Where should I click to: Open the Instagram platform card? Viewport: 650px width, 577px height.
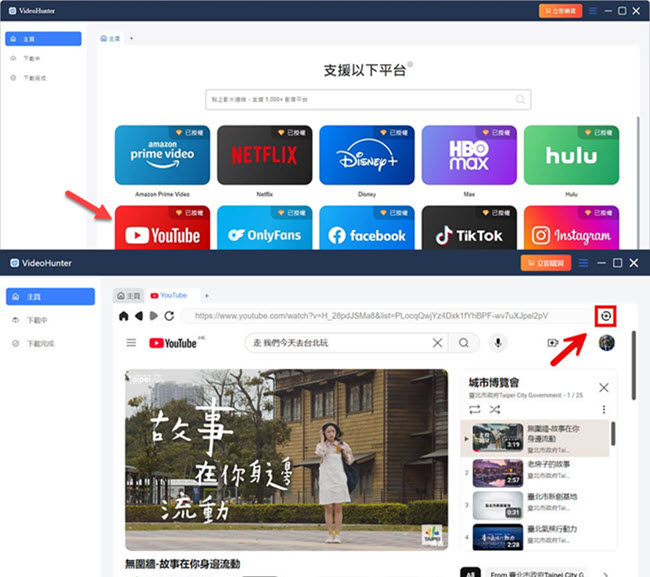[571, 228]
